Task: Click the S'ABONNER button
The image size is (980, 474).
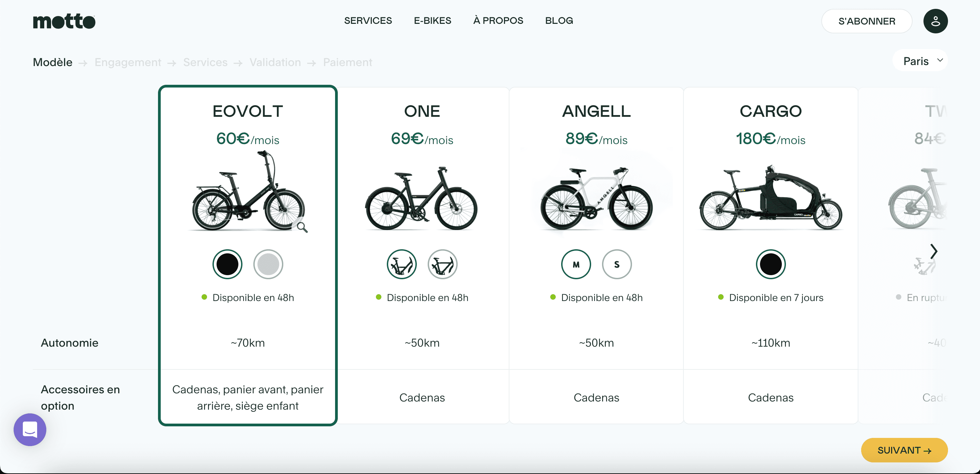Action: point(866,21)
